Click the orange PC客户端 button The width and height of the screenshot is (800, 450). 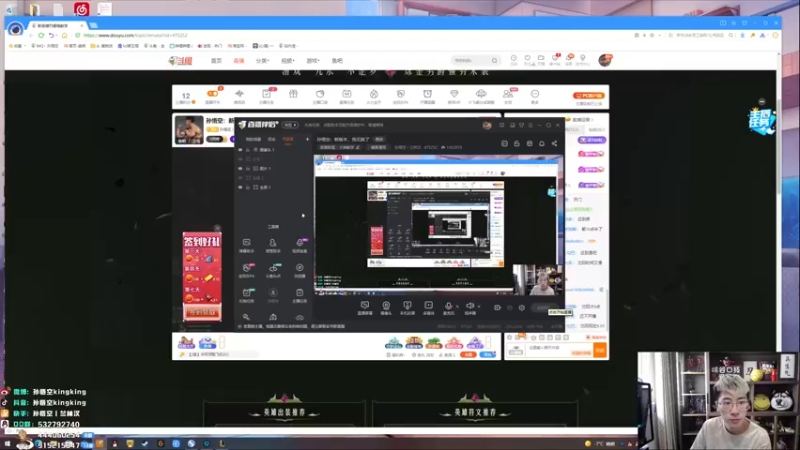588,95
